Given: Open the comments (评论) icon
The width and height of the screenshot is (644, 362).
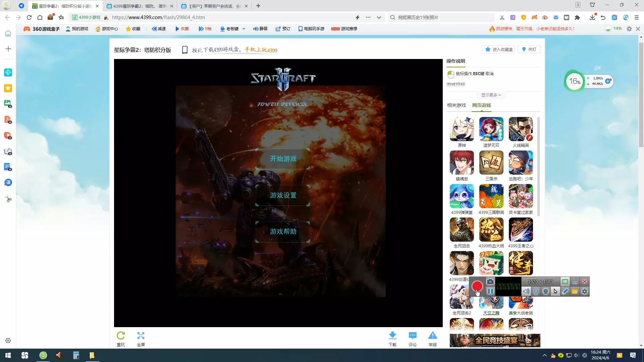Looking at the screenshot, I should coord(413,336).
